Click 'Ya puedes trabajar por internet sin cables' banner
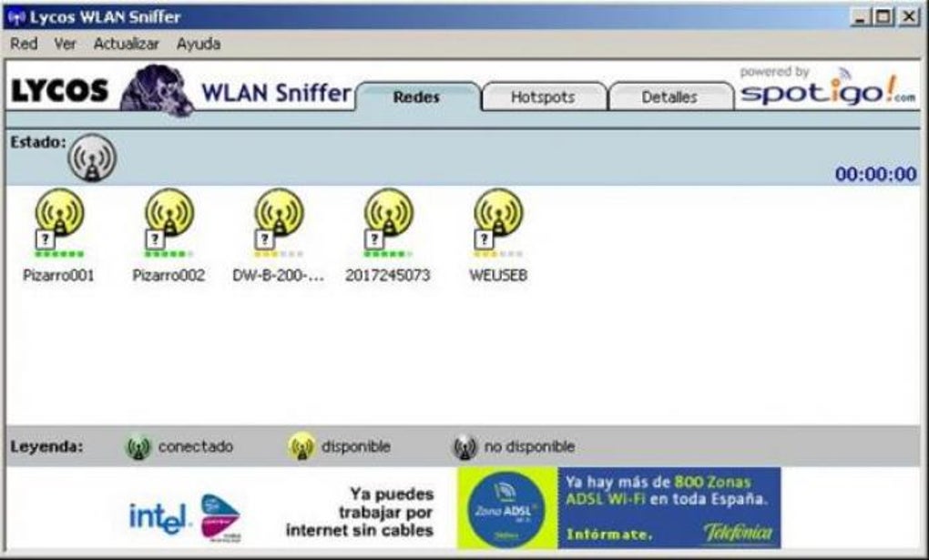The image size is (929, 560). point(360,512)
